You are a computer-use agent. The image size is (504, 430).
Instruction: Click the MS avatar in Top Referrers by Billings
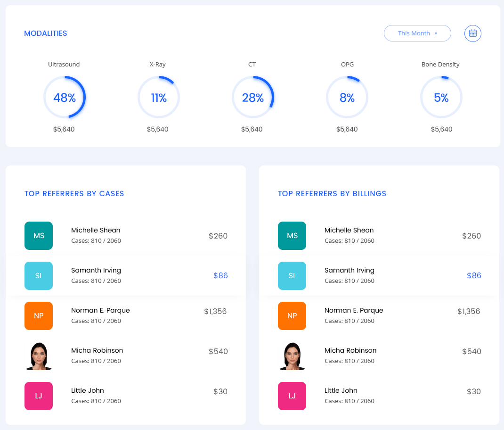click(292, 236)
